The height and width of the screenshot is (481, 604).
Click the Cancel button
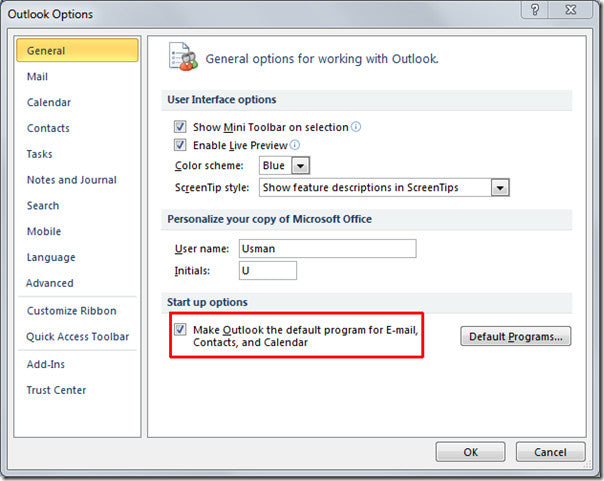[550, 452]
